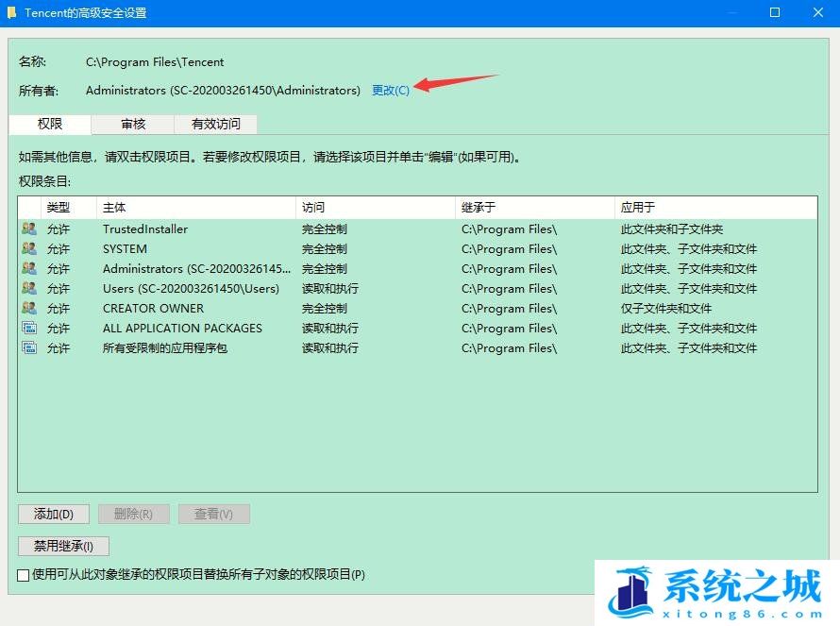Click the Users entry group icon
Image resolution: width=840 pixels, height=626 pixels.
(29, 288)
